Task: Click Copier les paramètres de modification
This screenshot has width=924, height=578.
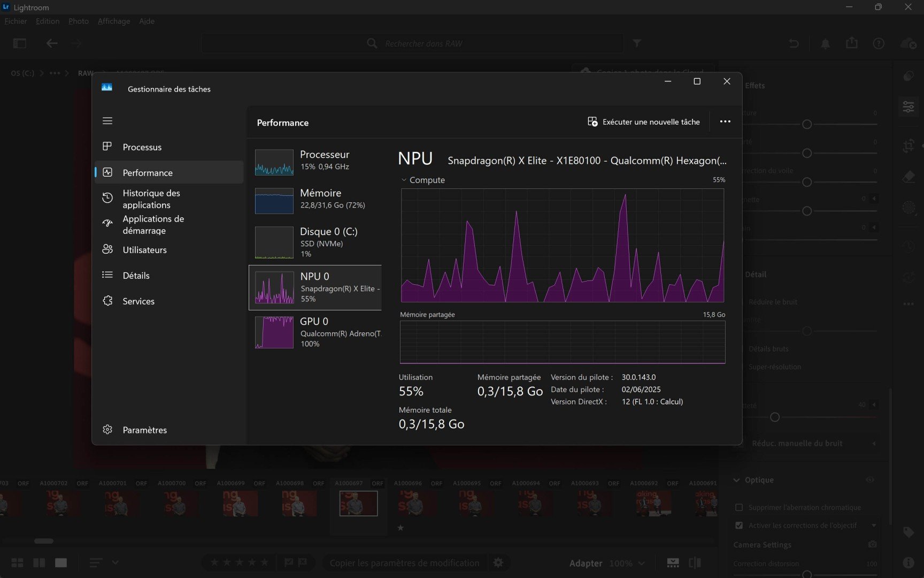Action: click(x=404, y=563)
